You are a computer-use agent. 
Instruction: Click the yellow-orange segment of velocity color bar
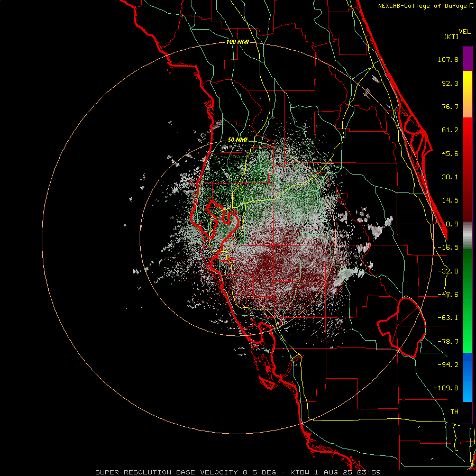click(467, 94)
